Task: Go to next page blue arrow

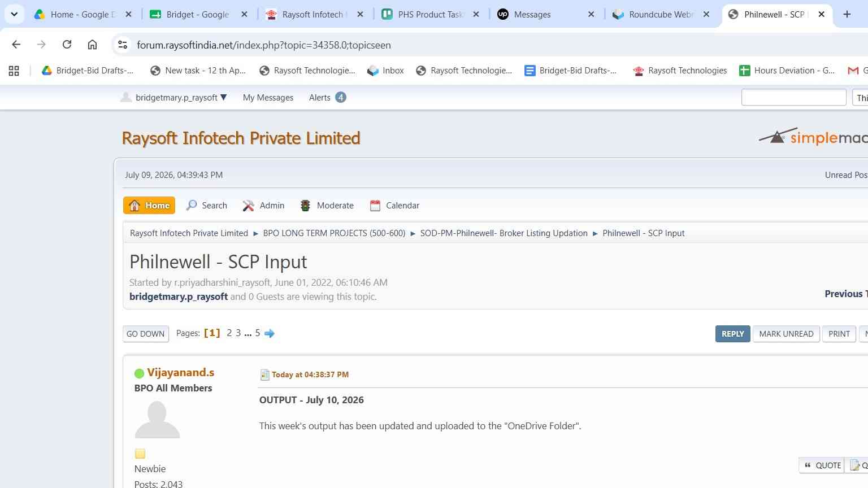Action: (x=270, y=333)
